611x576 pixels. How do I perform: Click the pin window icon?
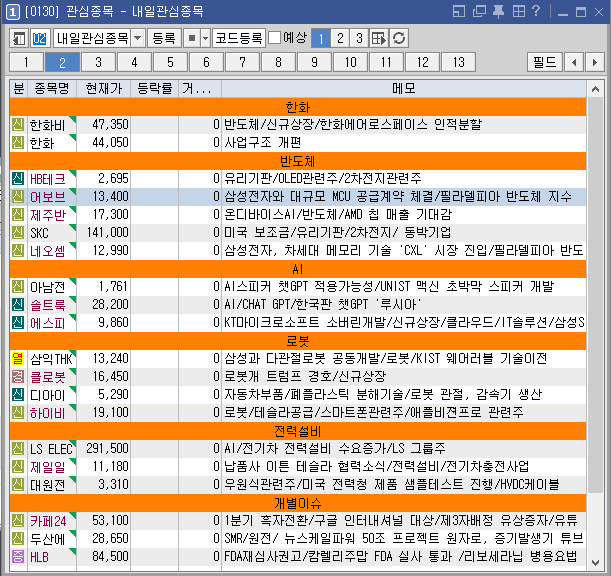click(x=498, y=12)
